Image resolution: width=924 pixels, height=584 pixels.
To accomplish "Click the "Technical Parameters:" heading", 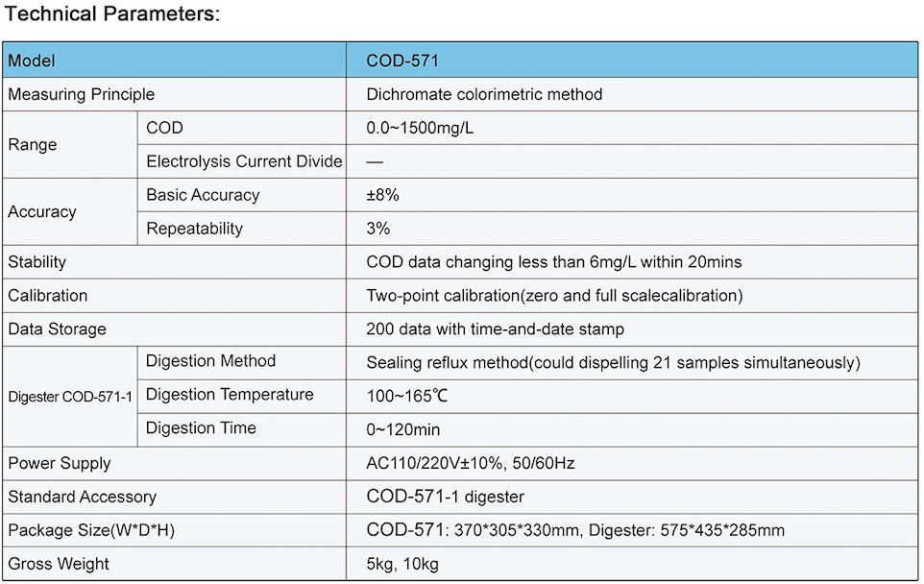I will [112, 15].
